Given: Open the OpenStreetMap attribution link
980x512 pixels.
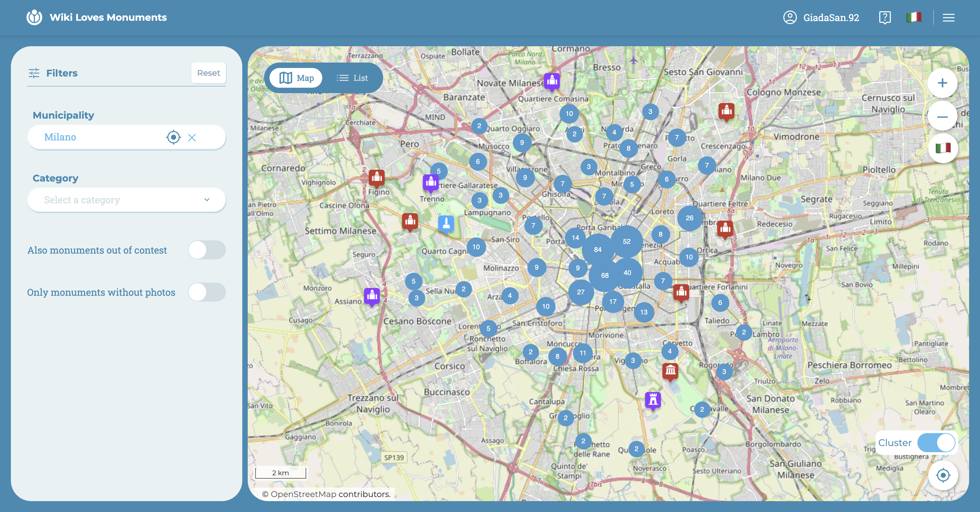Looking at the screenshot, I should pyautogui.click(x=303, y=494).
